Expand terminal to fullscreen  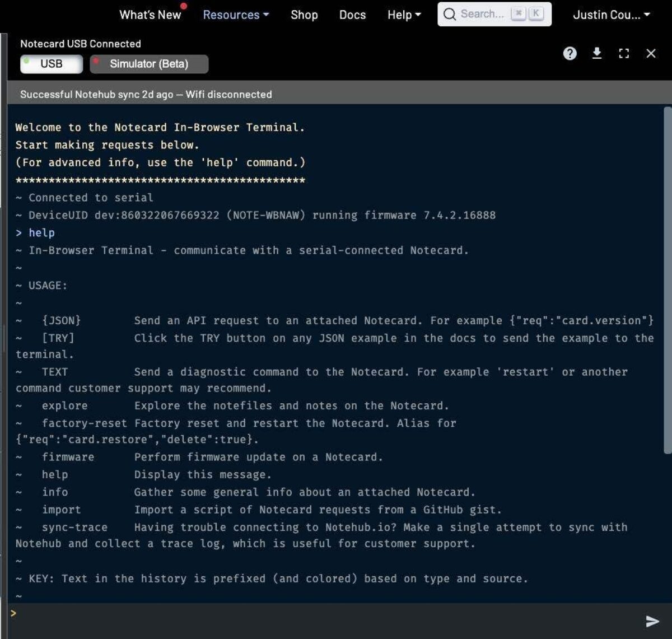624,53
